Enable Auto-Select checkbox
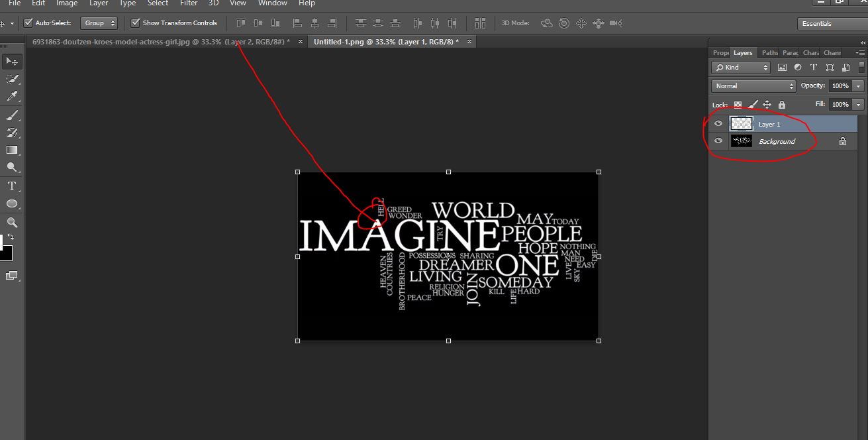Screen dimensions: 868x440 [28, 23]
